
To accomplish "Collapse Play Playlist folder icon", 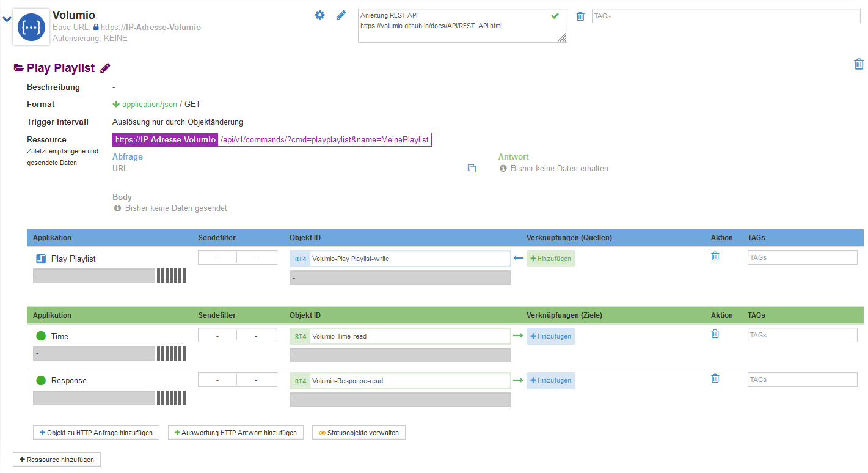I will (x=19, y=68).
